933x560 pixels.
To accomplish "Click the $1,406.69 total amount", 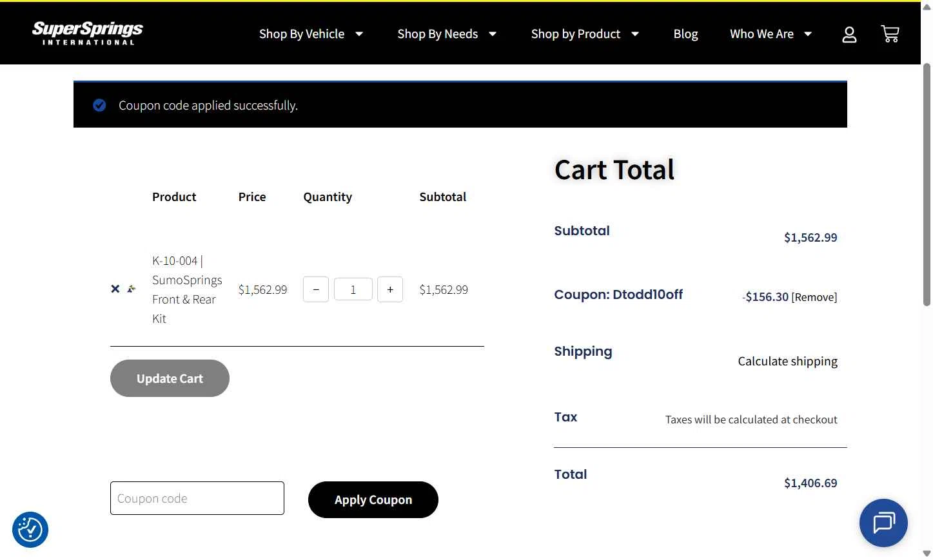I will [810, 483].
